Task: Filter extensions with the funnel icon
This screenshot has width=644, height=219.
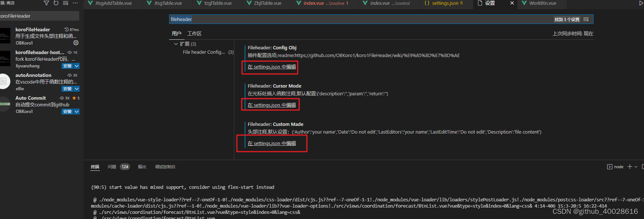Action: [46, 3]
